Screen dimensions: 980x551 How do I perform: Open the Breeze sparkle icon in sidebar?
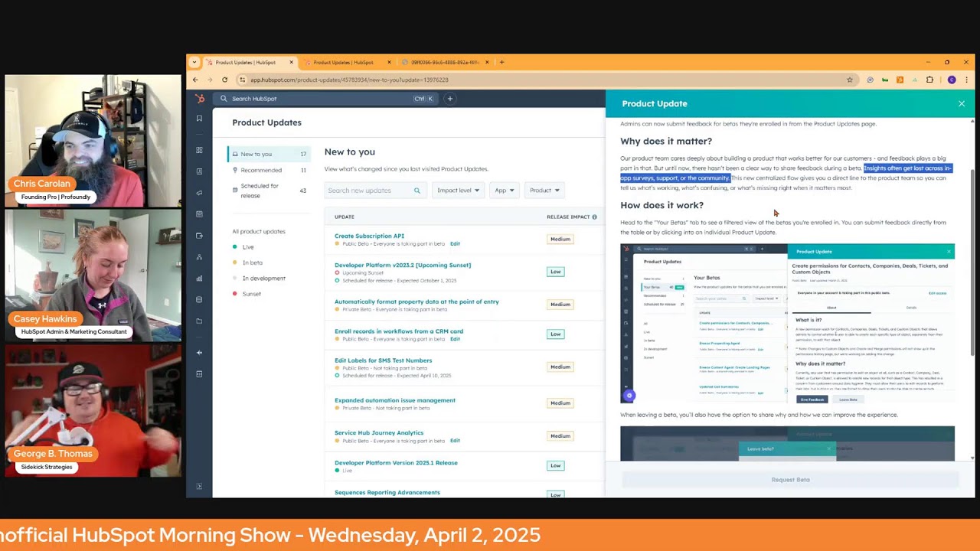[x=200, y=353]
